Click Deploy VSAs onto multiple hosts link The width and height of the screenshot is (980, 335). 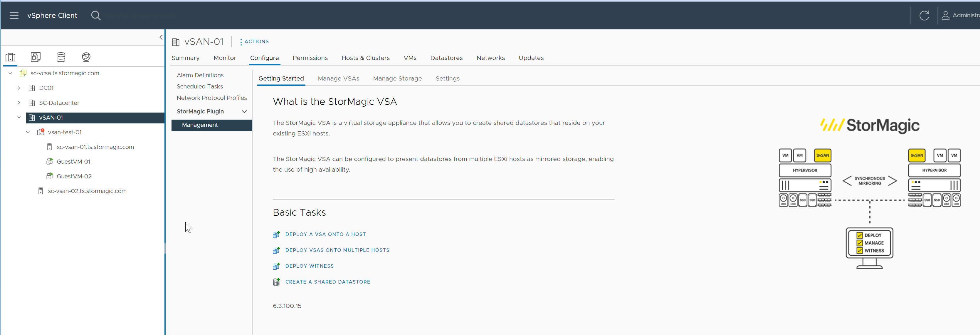(x=337, y=250)
